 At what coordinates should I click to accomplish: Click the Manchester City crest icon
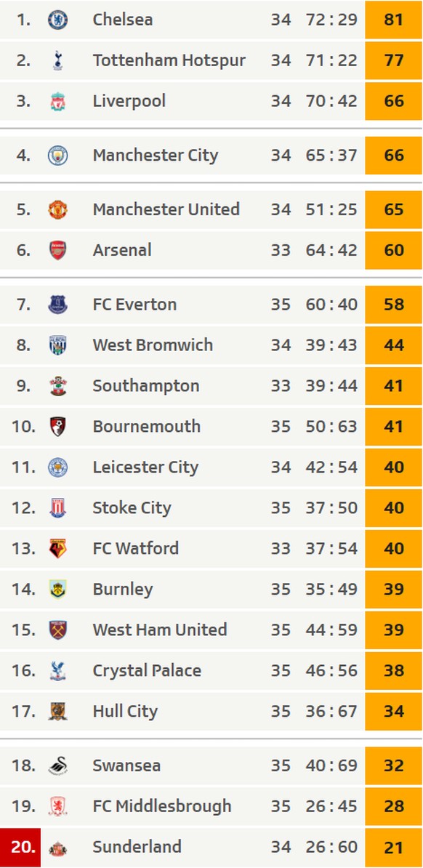(57, 156)
